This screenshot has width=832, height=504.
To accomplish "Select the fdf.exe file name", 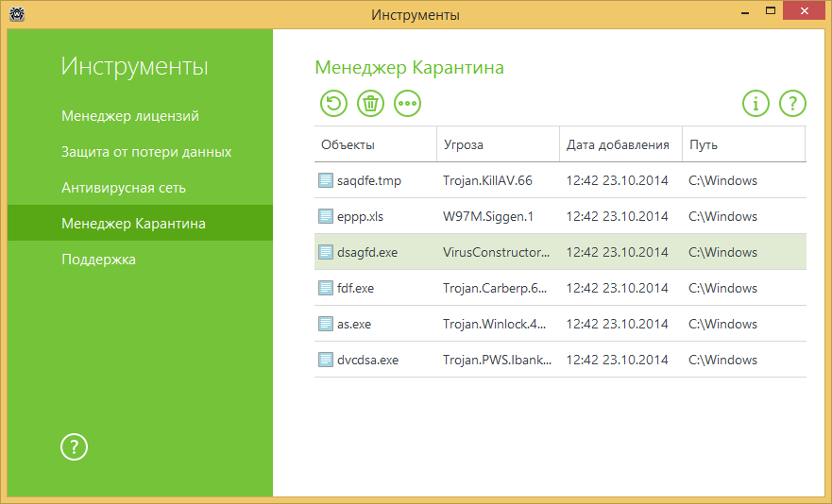I will coord(355,288).
